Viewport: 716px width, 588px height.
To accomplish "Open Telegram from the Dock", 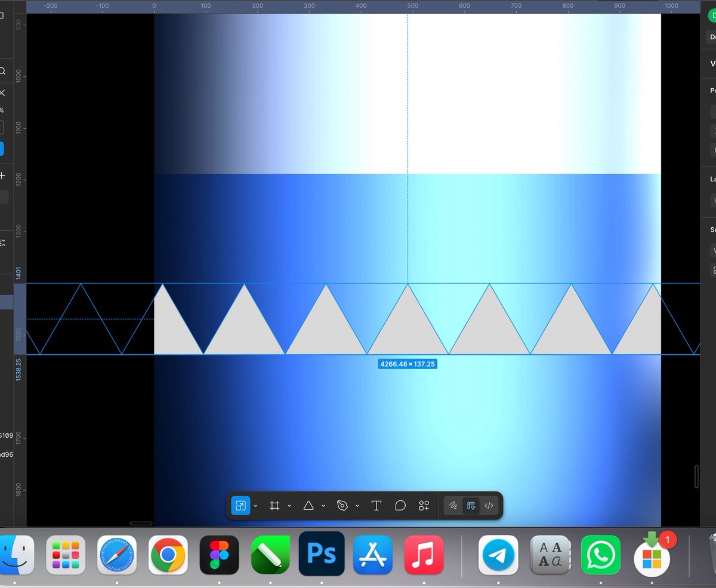I will point(498,555).
